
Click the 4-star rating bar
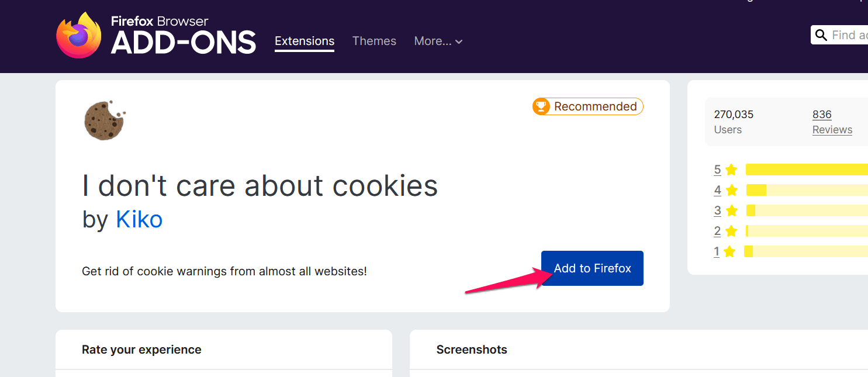tap(807, 190)
